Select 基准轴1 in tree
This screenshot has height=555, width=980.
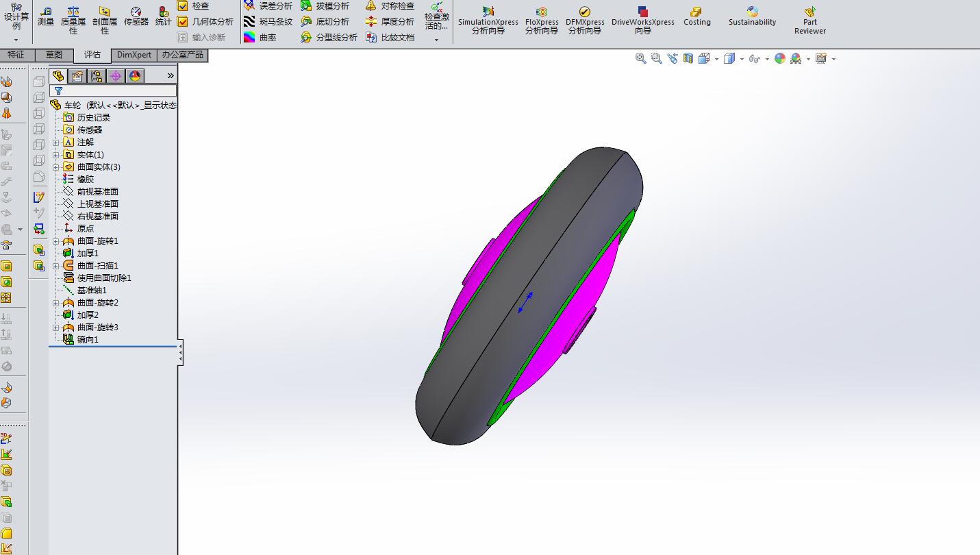85,291
